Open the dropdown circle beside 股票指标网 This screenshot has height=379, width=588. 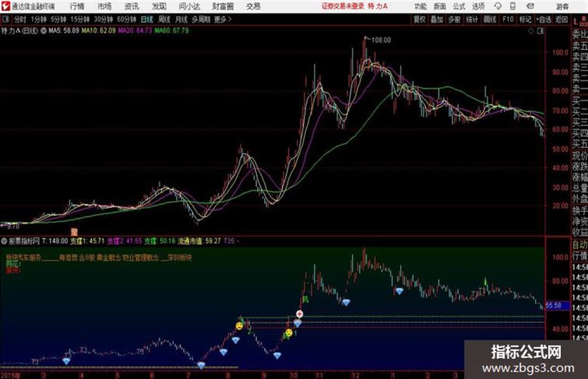pyautogui.click(x=4, y=241)
